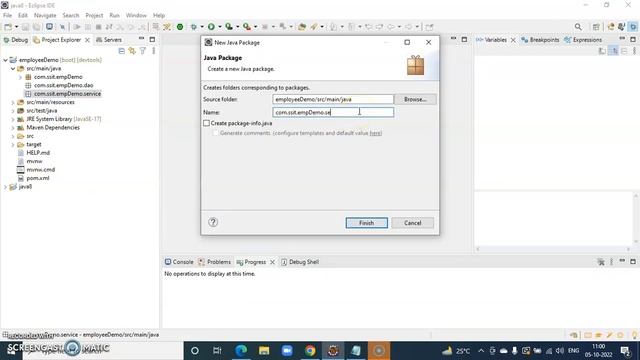Expand the com.ssit.empDemo package
This screenshot has height=360, width=640.
(x=20, y=77)
